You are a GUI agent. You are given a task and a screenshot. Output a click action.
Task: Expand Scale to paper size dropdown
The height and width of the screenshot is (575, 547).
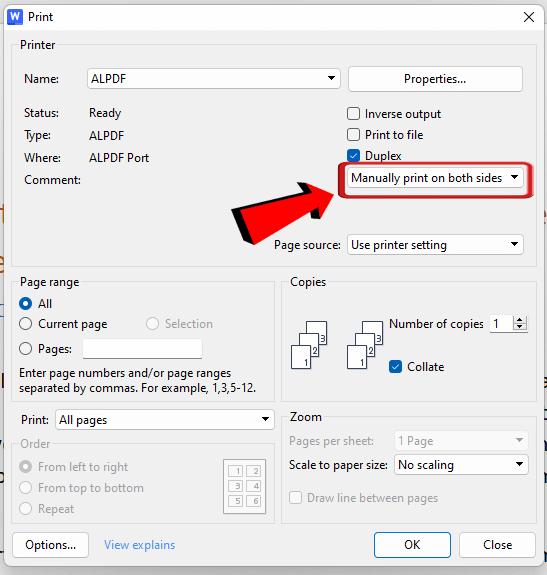(x=461, y=465)
